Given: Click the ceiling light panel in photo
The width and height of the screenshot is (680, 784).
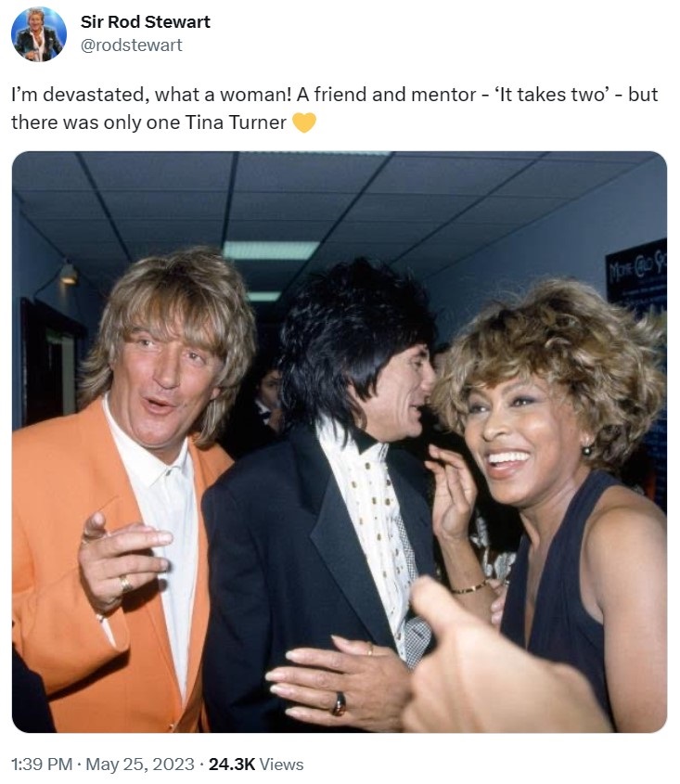Looking at the screenshot, I should [x=271, y=250].
